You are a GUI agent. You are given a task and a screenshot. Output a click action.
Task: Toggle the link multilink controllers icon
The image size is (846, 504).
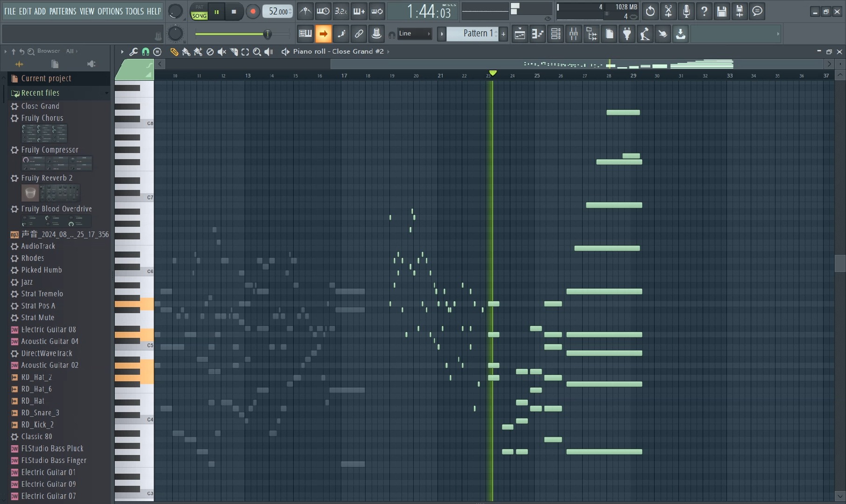pos(359,34)
